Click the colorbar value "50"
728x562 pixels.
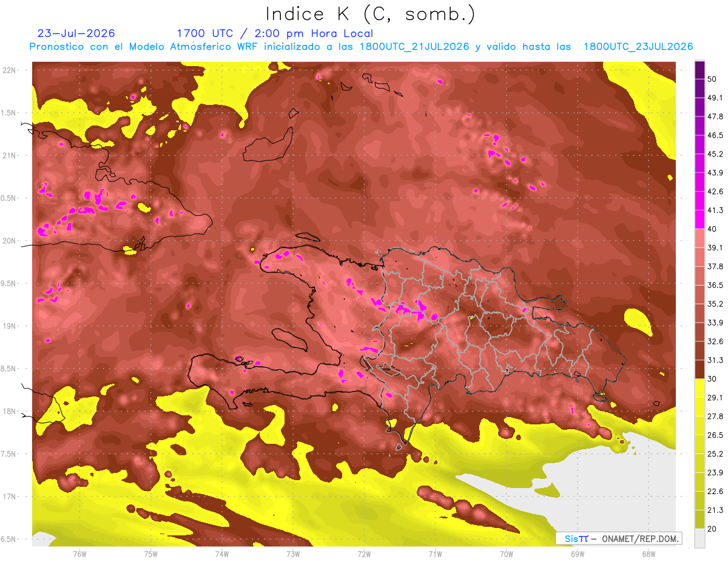coord(712,79)
